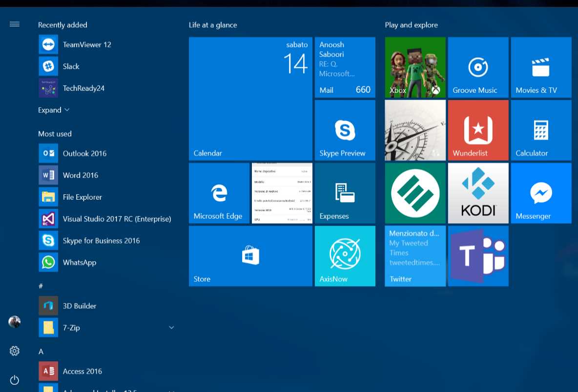This screenshot has height=392, width=578.
Task: Launch Visual Studio 2017 RC (Enterprise)
Action: (x=117, y=219)
